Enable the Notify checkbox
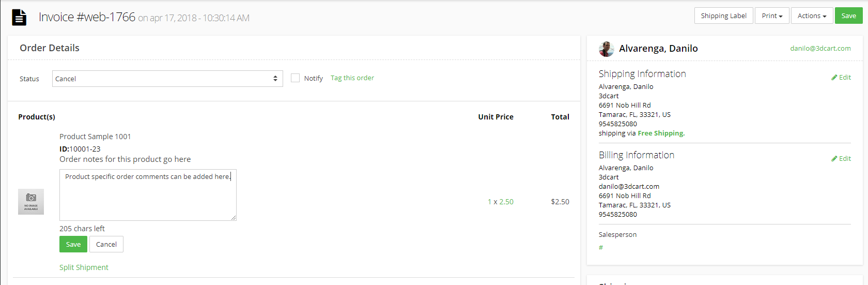This screenshot has width=868, height=285. coord(295,78)
